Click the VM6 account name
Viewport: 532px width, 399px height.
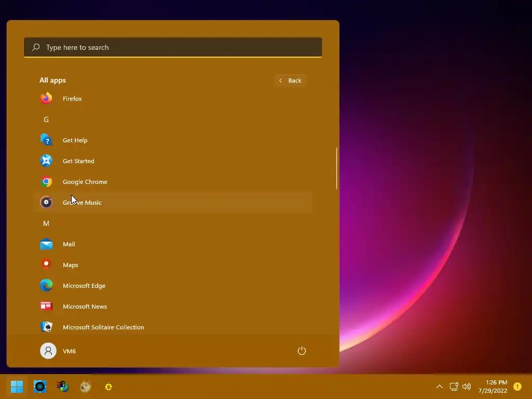69,351
